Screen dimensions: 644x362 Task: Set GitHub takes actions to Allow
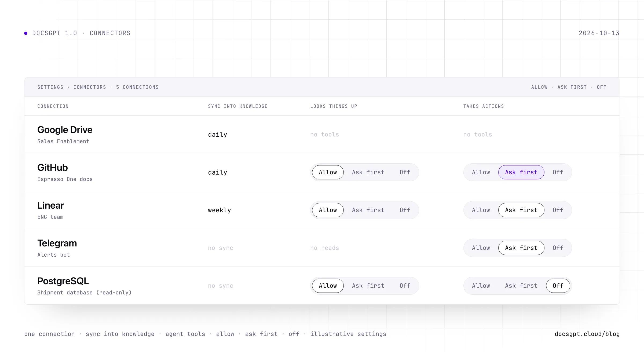(481, 172)
